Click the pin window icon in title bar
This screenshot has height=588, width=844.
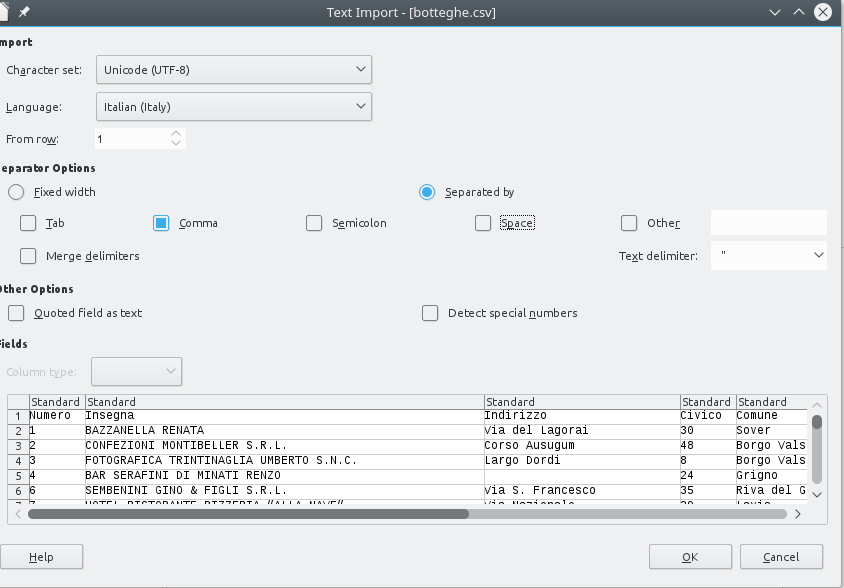tap(24, 12)
